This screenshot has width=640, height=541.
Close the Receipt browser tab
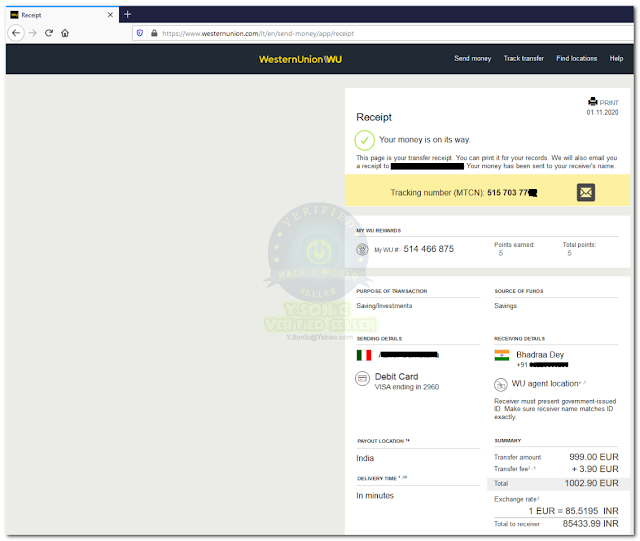click(110, 15)
